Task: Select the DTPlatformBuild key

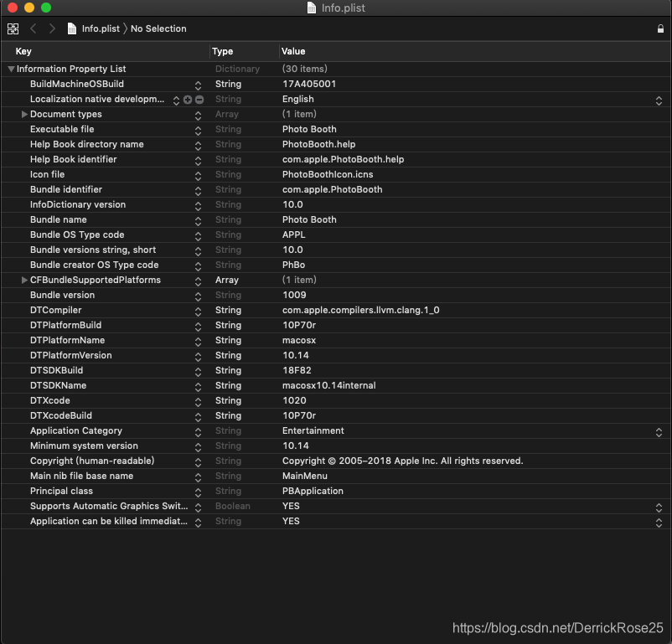Action: pos(65,325)
